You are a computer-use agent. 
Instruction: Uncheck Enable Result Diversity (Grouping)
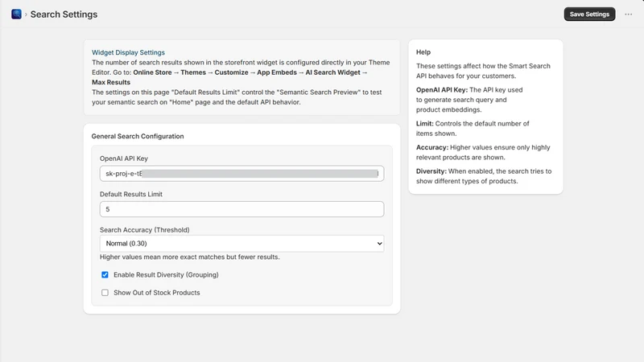point(105,274)
